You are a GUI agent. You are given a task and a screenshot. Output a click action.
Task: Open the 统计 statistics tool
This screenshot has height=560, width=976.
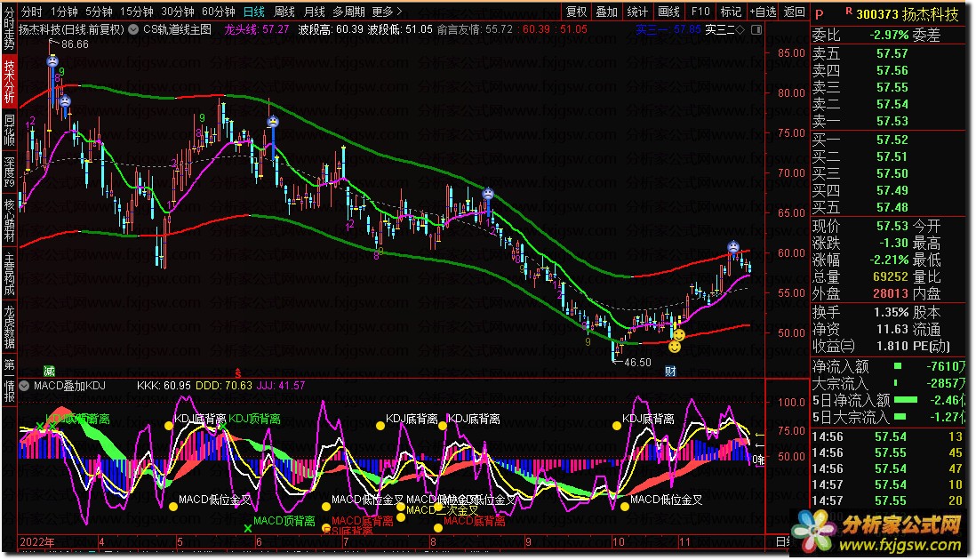point(637,12)
